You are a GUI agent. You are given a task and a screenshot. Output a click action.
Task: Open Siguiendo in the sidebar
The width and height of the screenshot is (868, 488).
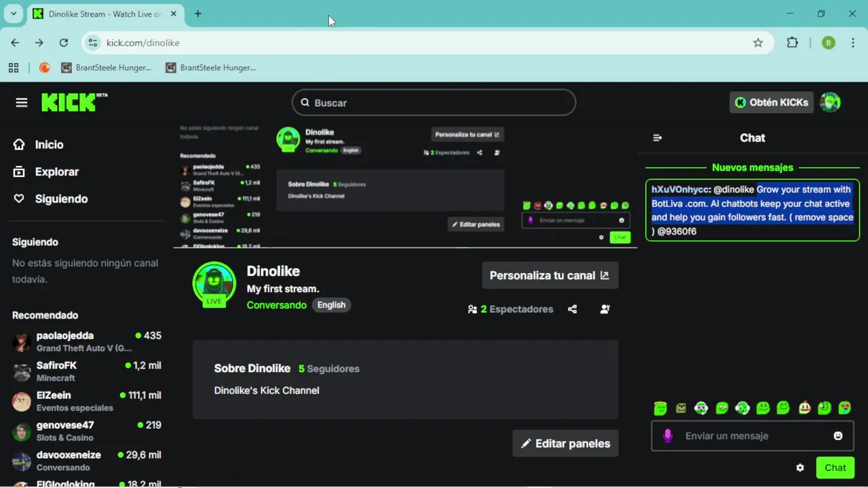51,199
